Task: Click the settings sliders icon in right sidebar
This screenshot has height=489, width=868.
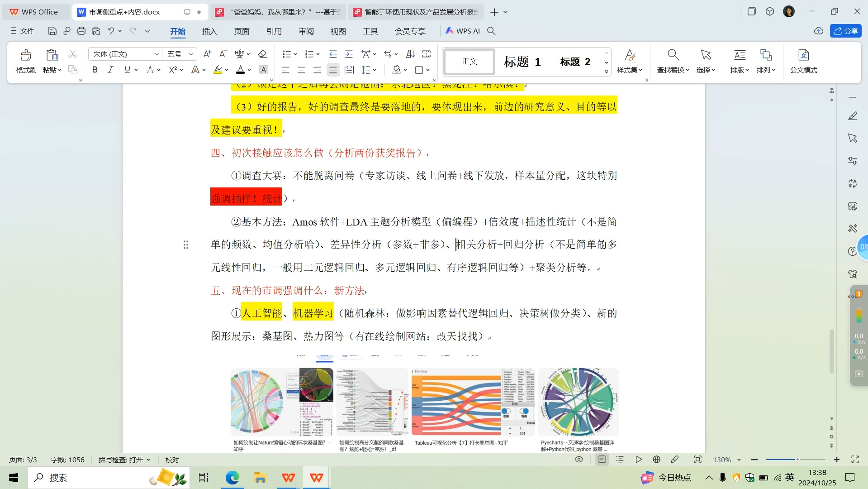Action: click(x=853, y=161)
